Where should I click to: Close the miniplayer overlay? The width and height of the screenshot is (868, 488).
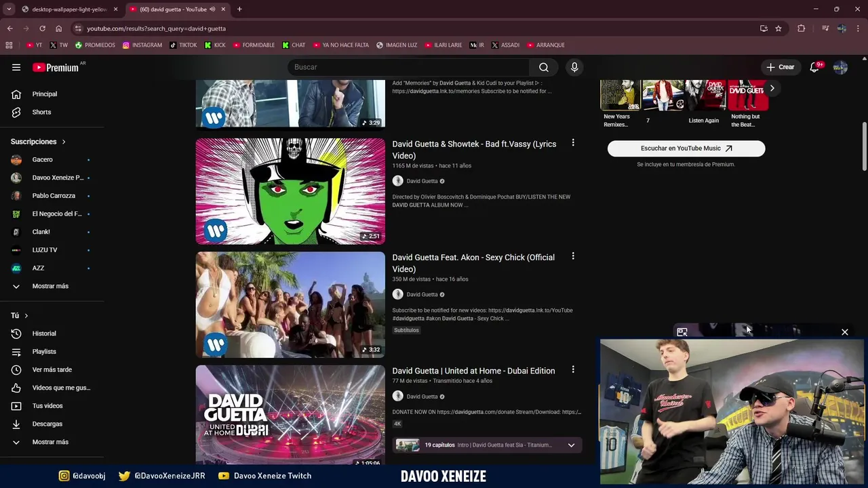pyautogui.click(x=845, y=332)
